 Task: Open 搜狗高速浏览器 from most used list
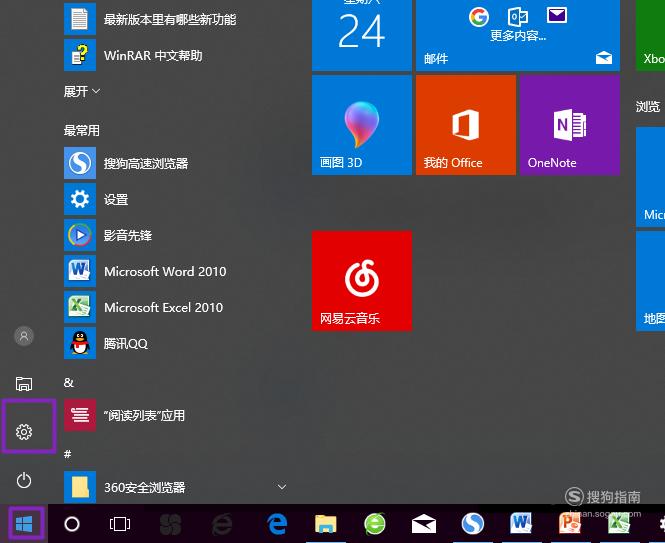175,163
